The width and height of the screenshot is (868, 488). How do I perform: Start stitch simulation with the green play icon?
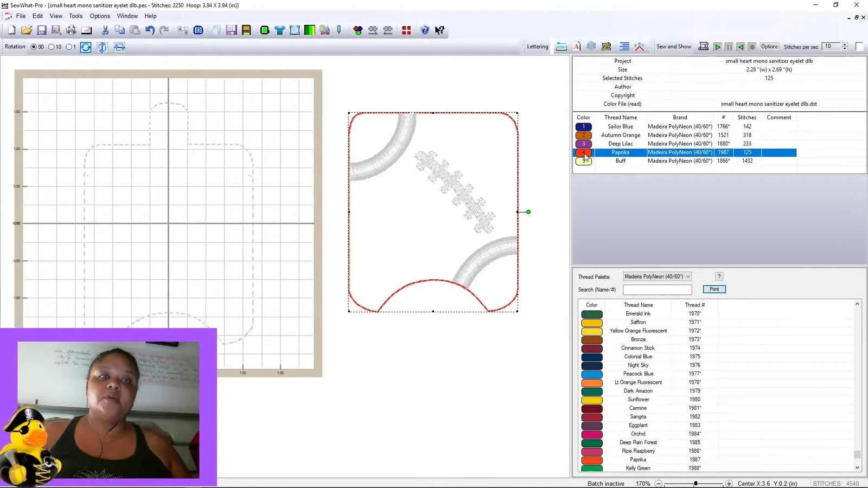pyautogui.click(x=717, y=47)
